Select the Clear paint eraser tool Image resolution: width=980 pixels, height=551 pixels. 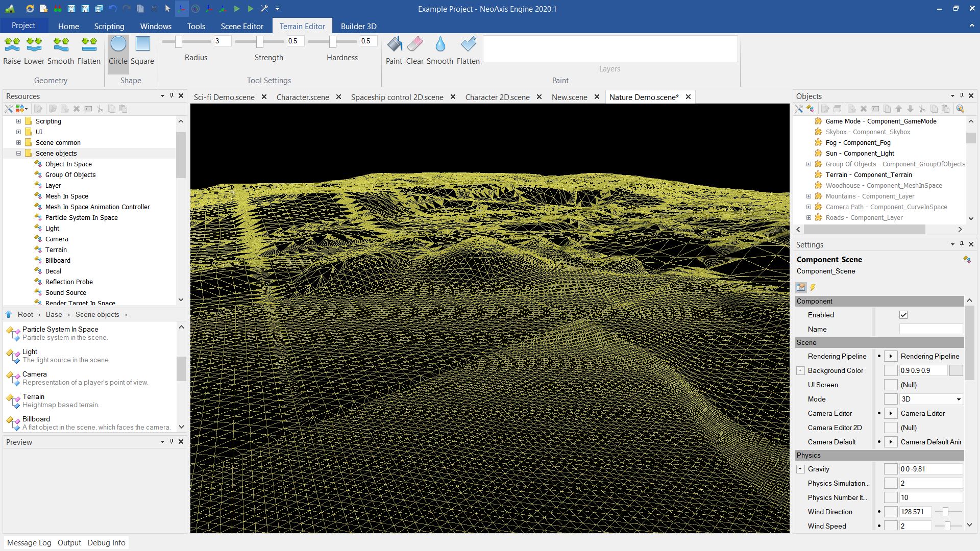[x=414, y=50]
